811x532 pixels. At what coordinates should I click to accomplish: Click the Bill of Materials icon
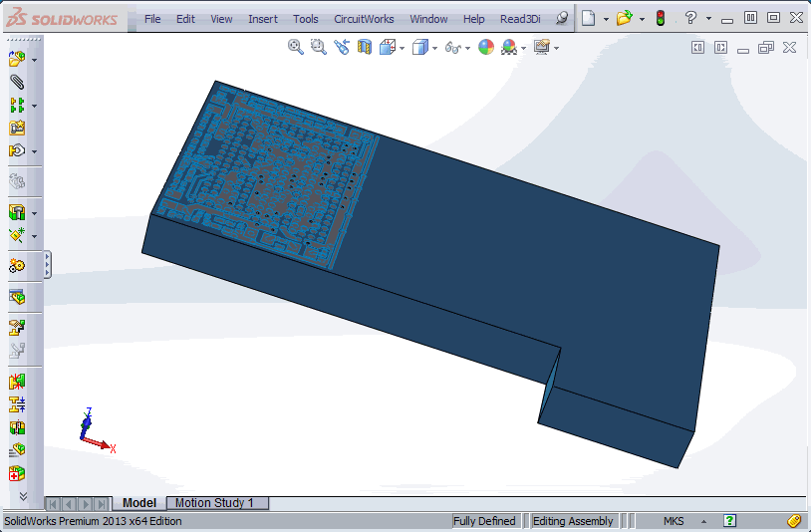pos(17,297)
